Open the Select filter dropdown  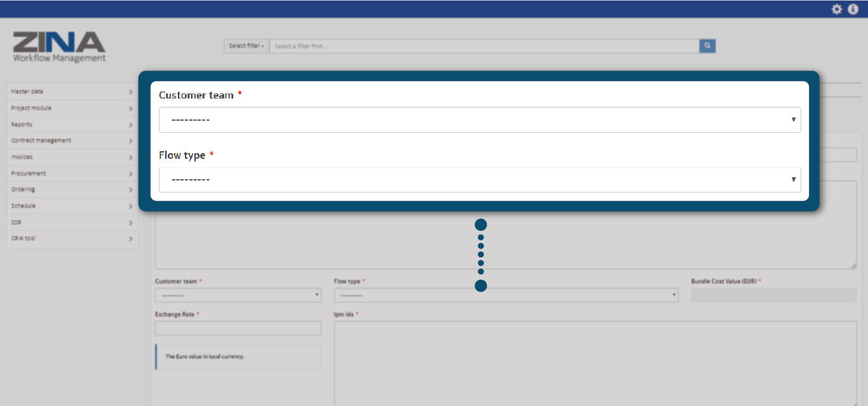246,46
